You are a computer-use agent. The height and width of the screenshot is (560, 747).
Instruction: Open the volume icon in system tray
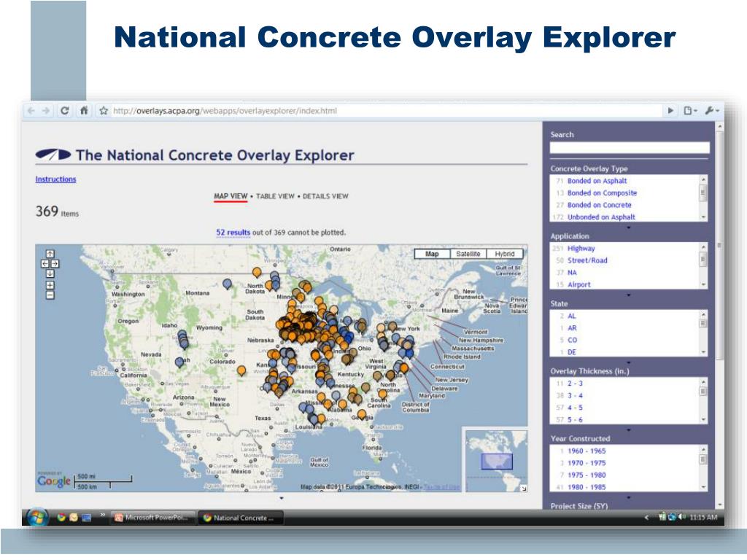682,517
